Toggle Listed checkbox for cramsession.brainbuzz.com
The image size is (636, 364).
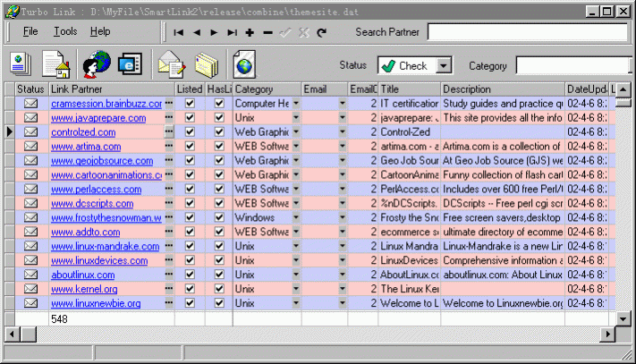[190, 104]
